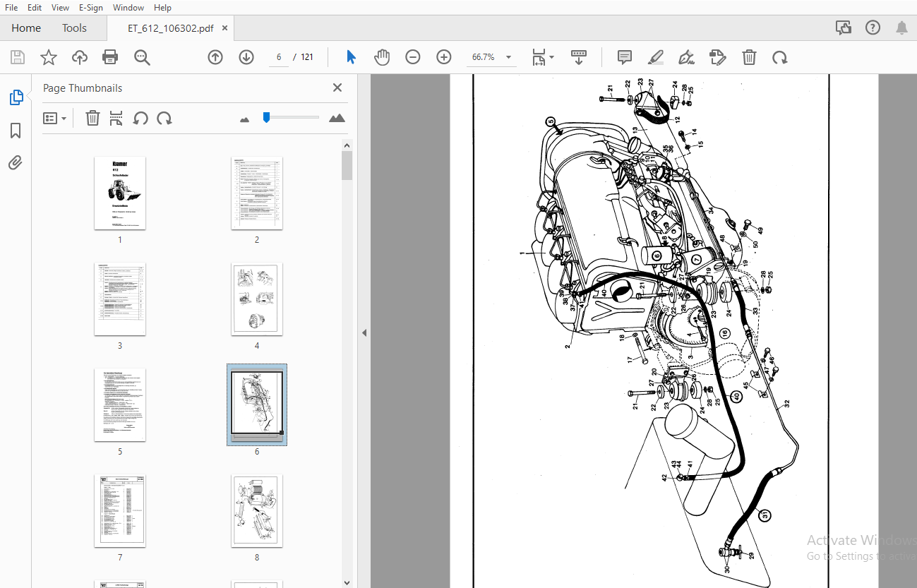Click enlarge thumbnail size mountain icon
The image size is (917, 588).
(337, 118)
